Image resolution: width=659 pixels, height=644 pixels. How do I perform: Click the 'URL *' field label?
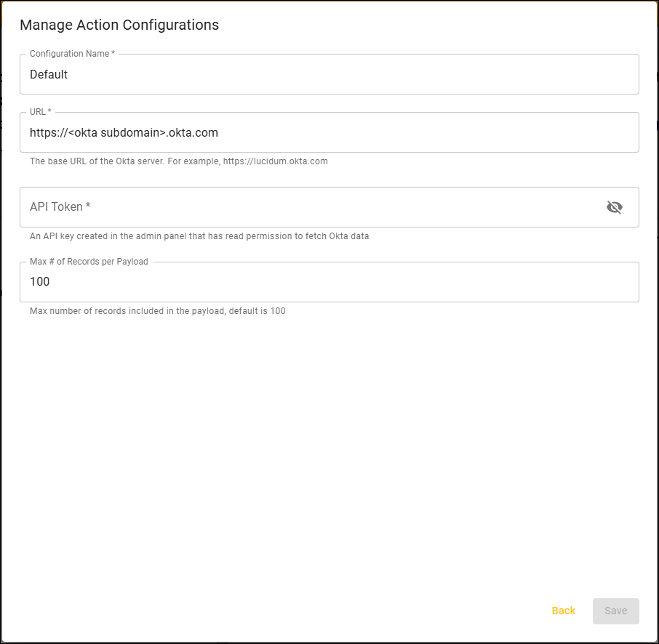[40, 112]
